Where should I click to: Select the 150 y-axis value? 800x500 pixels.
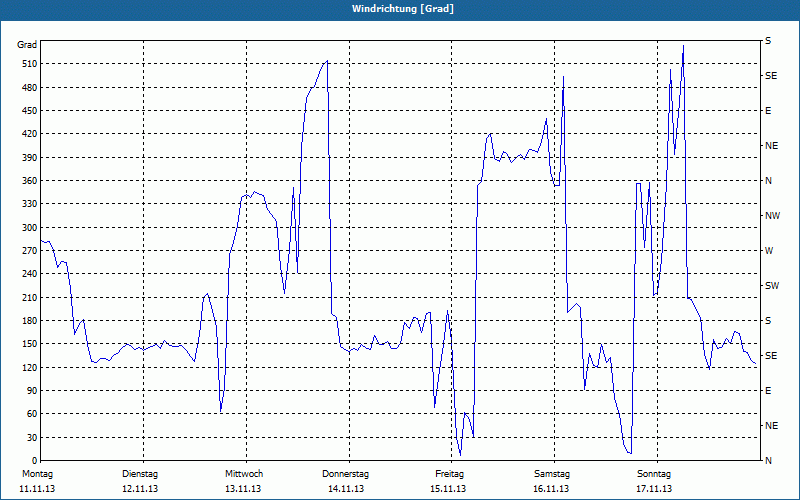[30, 344]
